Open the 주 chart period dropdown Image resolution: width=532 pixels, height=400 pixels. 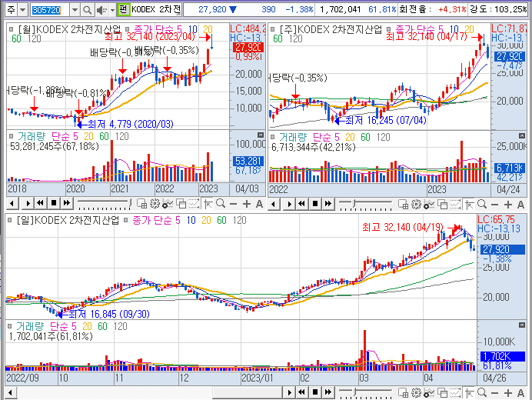tap(23, 10)
